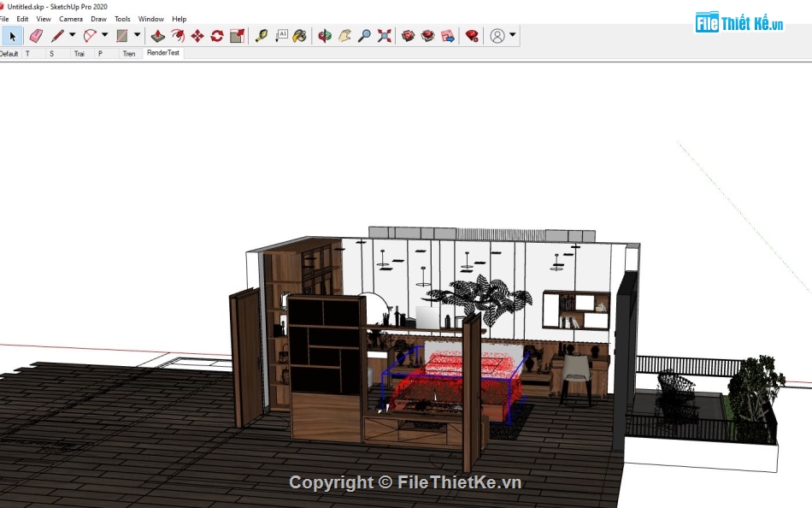
Task: Activate the Rotate tool
Action: pos(217,36)
